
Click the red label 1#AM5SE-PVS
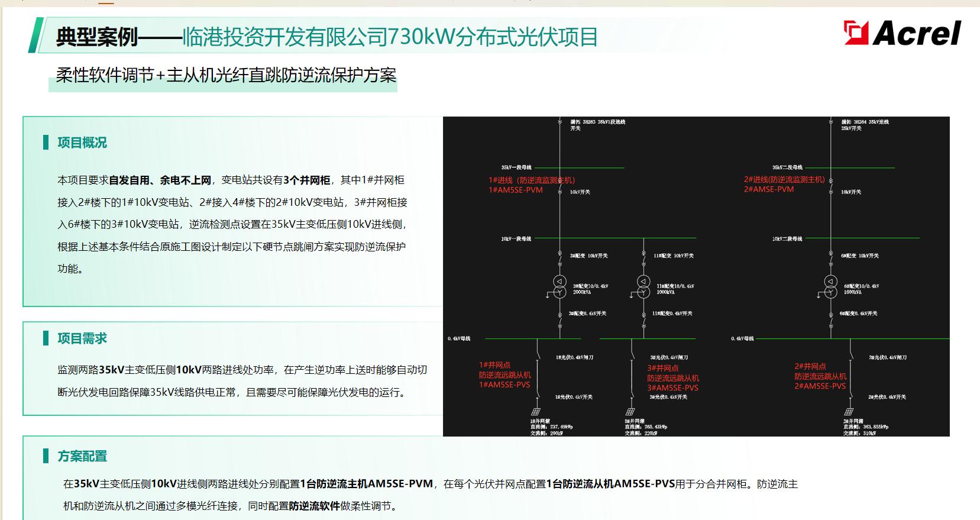point(504,385)
